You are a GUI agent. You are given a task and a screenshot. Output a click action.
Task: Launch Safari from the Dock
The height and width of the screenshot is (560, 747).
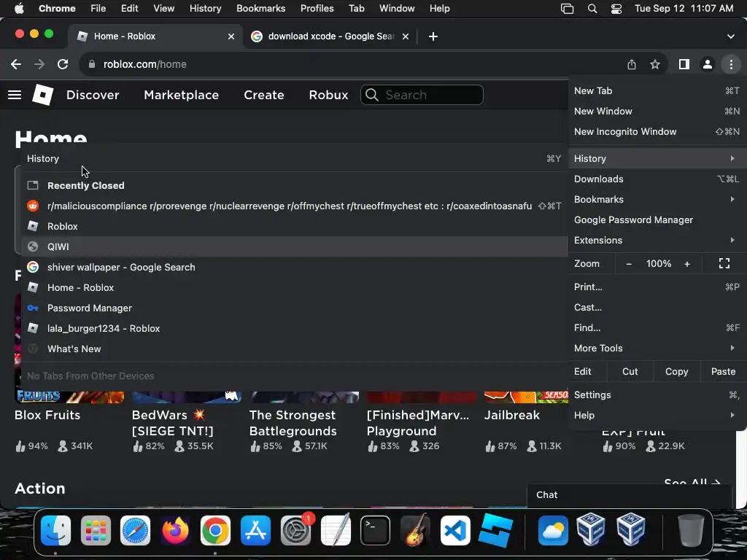coord(135,531)
